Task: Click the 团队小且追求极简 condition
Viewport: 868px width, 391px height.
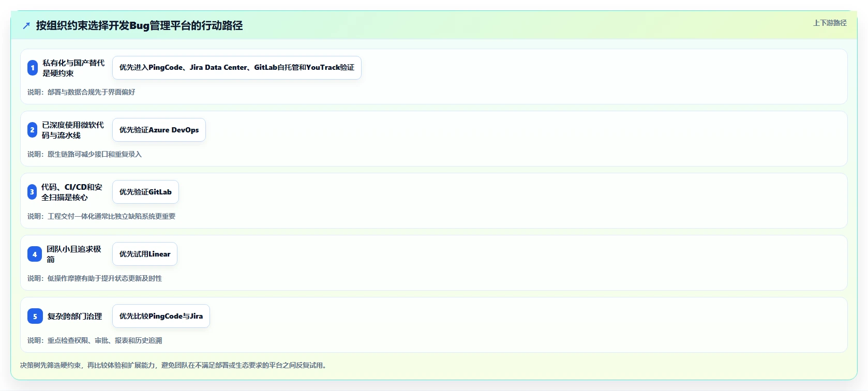Action: (74, 254)
